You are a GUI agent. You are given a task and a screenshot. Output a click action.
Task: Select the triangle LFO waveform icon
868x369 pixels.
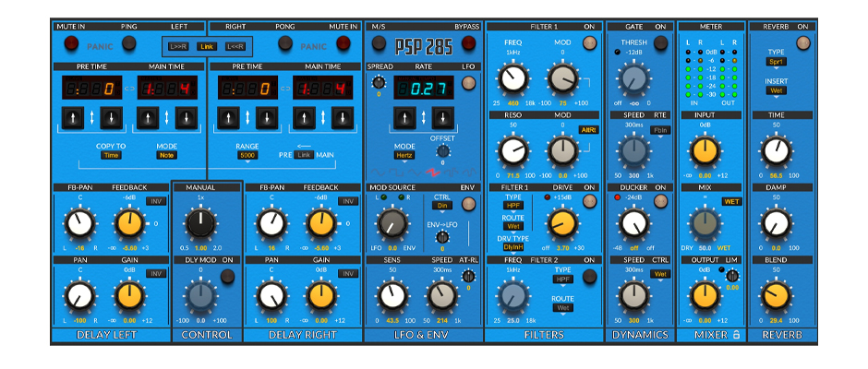pyautogui.click(x=415, y=172)
